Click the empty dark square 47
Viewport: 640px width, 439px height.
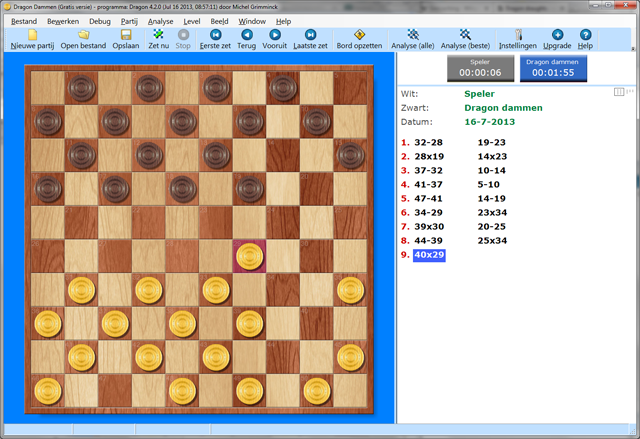[115, 390]
